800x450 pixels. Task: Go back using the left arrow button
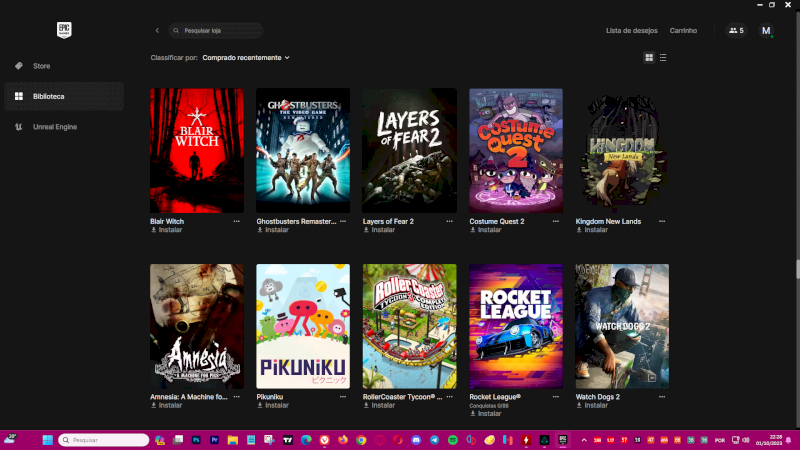click(x=157, y=31)
